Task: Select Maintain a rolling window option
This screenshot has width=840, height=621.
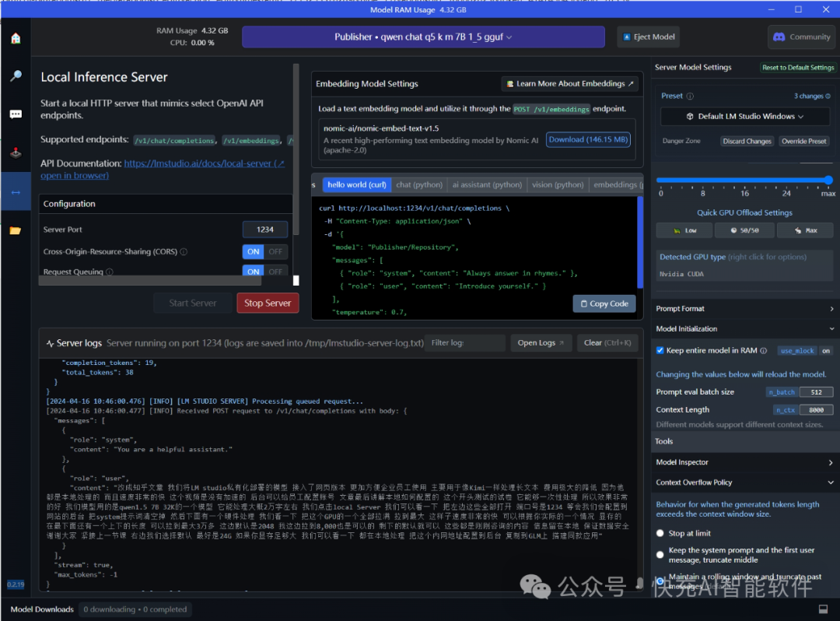Action: click(x=660, y=581)
